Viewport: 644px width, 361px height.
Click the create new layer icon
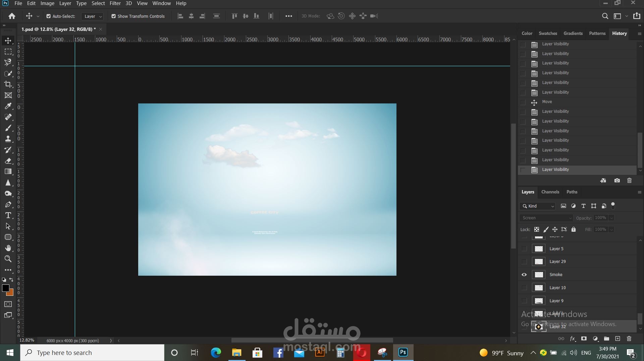point(618,339)
